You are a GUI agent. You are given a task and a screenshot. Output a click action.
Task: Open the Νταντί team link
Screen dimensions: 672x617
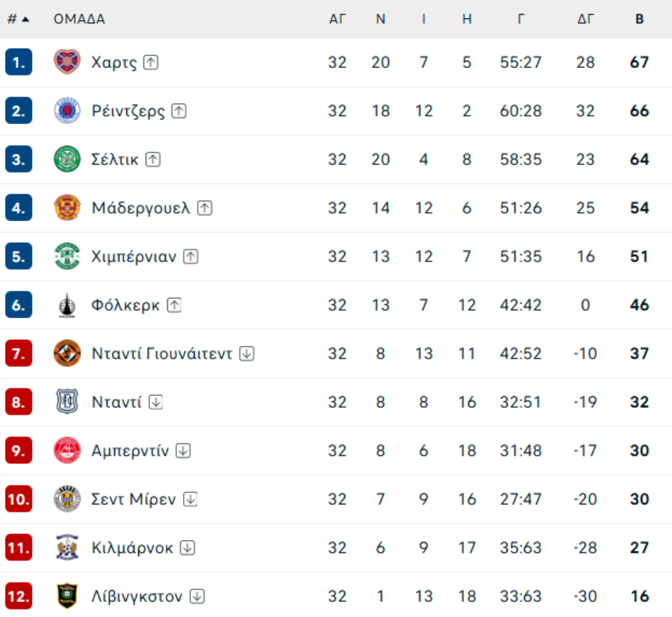116,402
